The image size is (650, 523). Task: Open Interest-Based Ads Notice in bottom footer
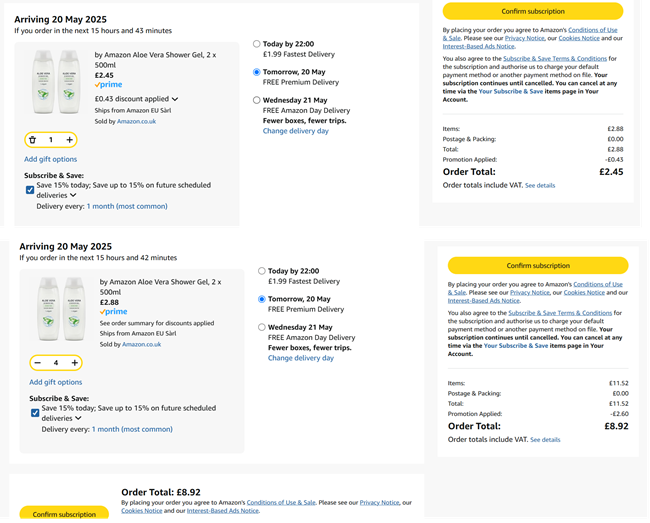click(x=223, y=511)
